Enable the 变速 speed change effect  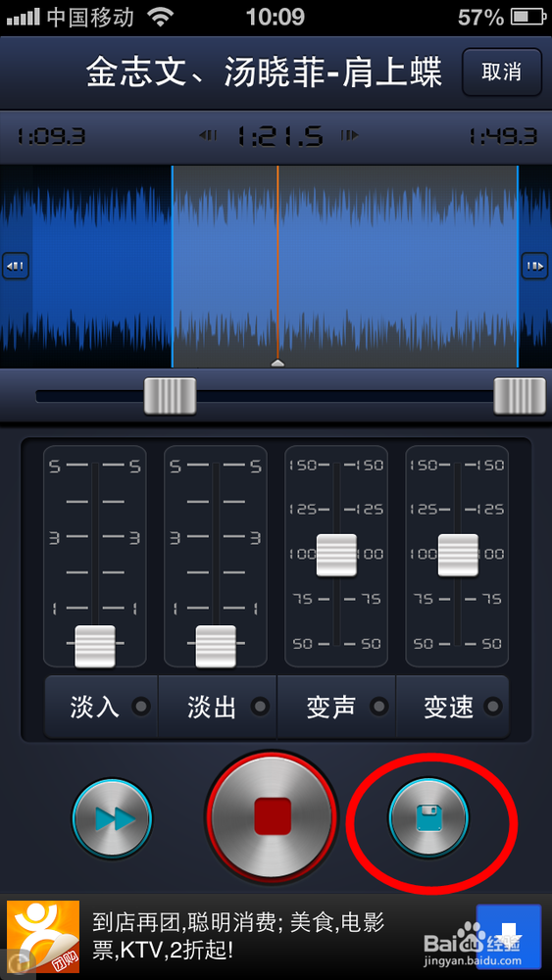(x=453, y=707)
